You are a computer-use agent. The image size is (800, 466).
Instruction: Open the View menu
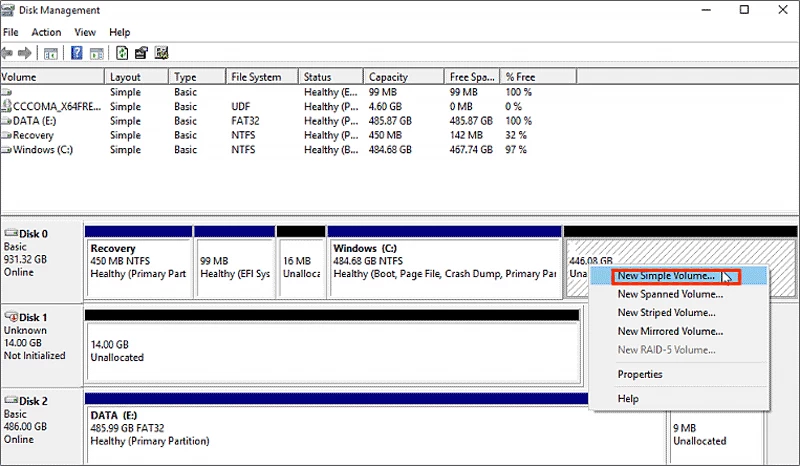tap(85, 32)
